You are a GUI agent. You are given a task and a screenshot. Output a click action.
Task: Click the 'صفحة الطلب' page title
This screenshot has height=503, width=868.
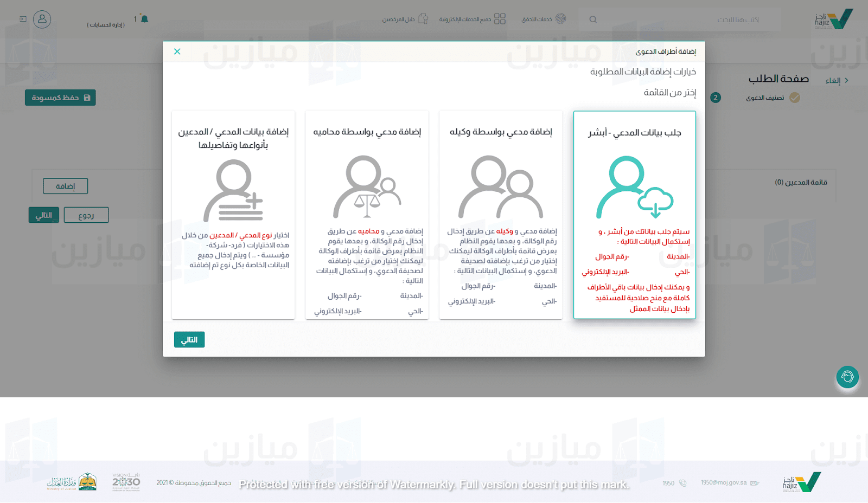pos(778,79)
